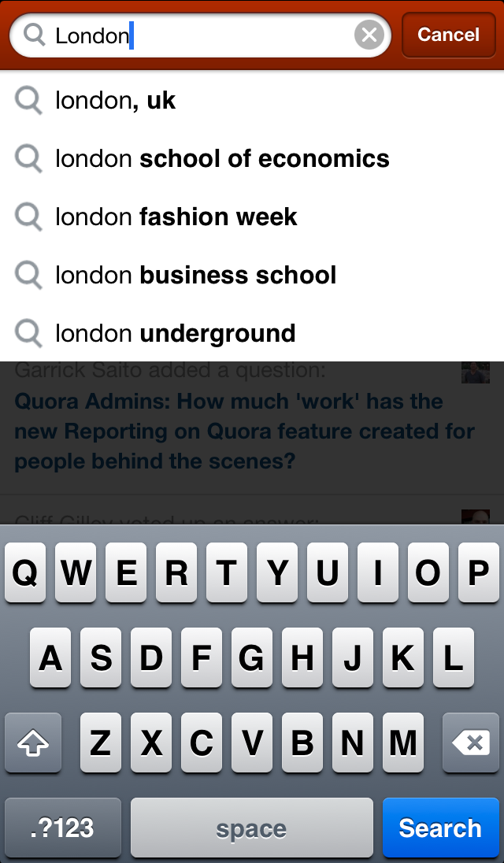
Task: Pick the 'london fashion week' suggestion
Action: (176, 217)
